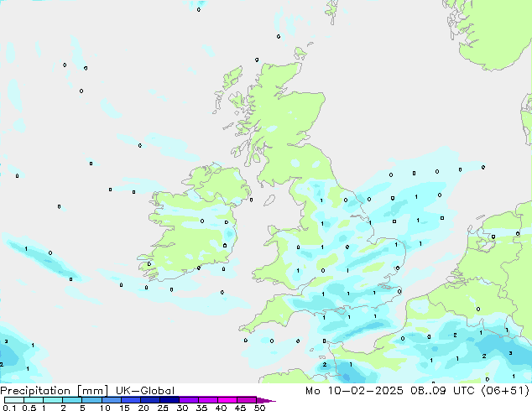Screen dimensions: 532x411
Task: Pick the 15–20 mm legend color swatch
Action: [x=130, y=400]
